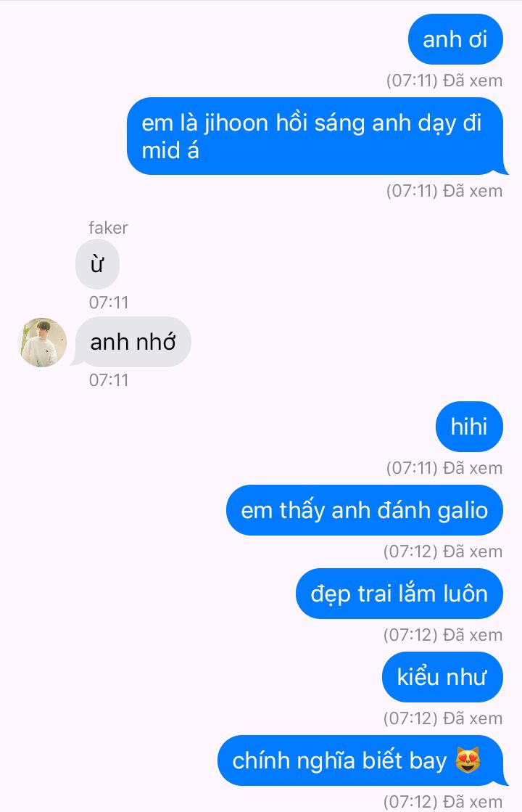This screenshot has height=812, width=522.
Task: Tap the seen status under "kiểu như"
Action: tap(443, 718)
